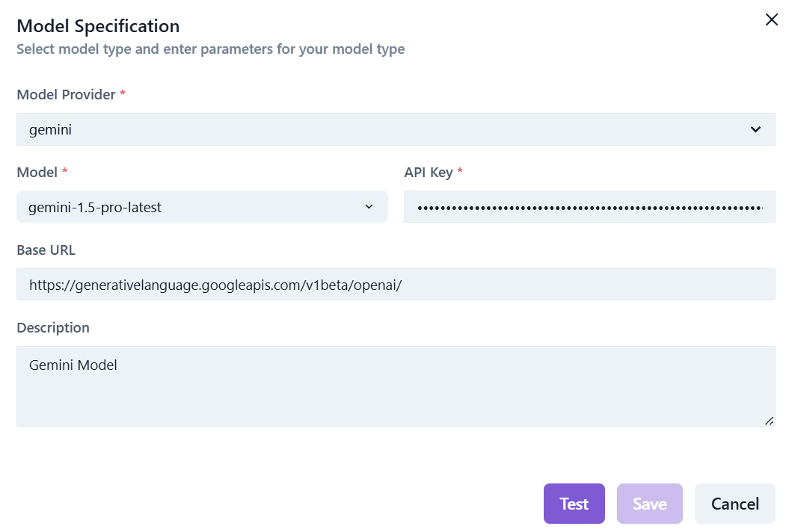Screen dimensions: 792x532
Task: Close the Model Specification dialog
Action: [x=771, y=20]
